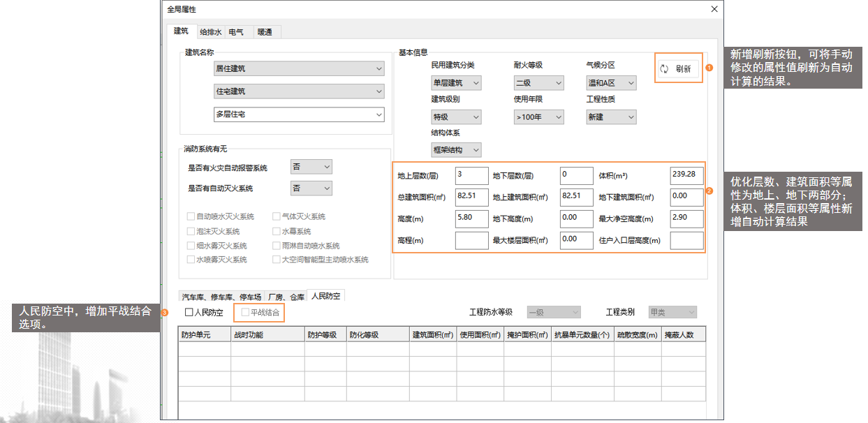Open the 多层住宅 dropdown list

[300, 114]
